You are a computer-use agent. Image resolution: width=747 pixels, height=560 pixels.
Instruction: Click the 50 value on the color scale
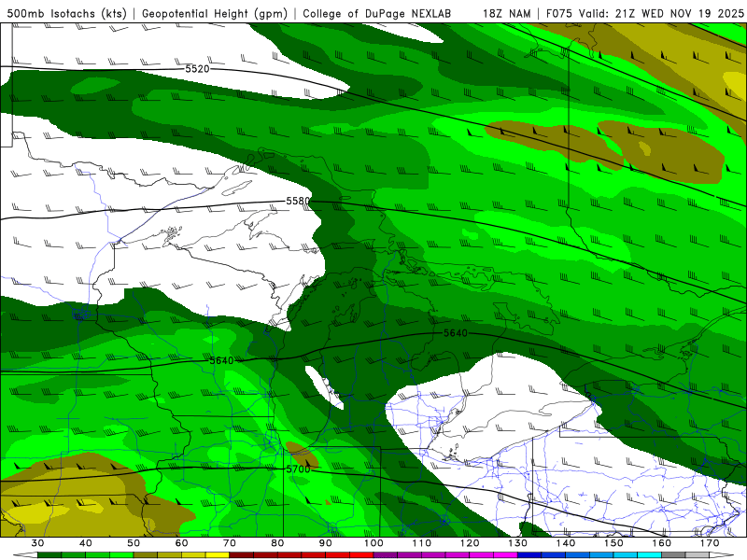pyautogui.click(x=134, y=543)
